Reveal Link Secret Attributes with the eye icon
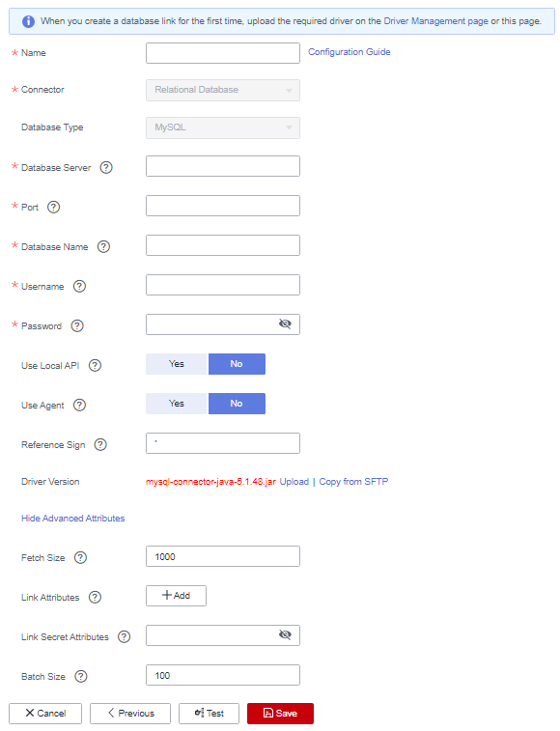The image size is (560, 731). 285,635
